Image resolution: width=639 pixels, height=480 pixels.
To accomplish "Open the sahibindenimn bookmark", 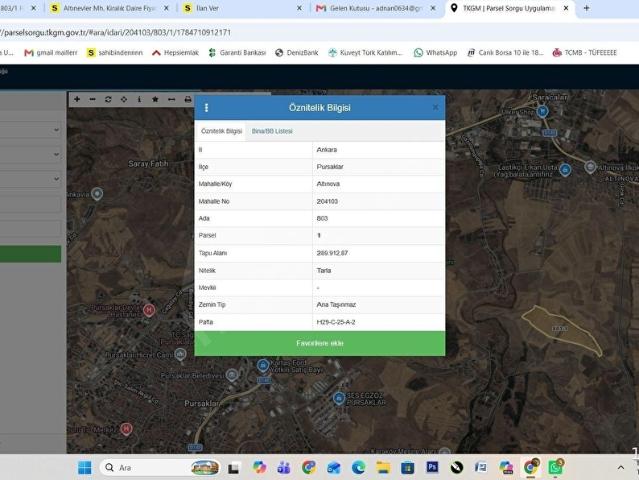I will click(x=115, y=53).
